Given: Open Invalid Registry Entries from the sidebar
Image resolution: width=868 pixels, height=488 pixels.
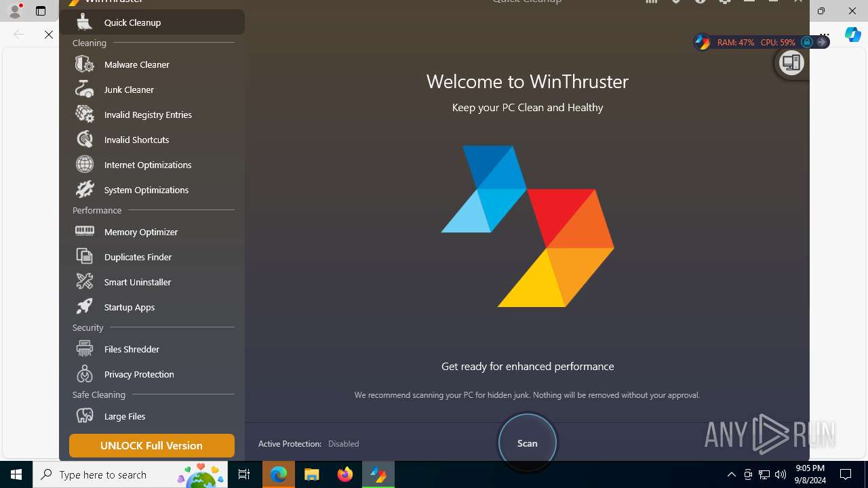Looking at the screenshot, I should [152, 115].
